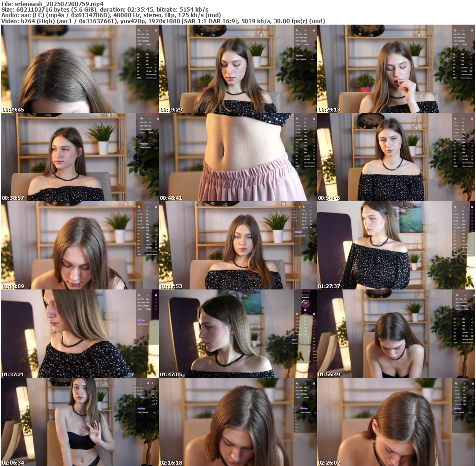Viewport: 476px width, 466px height.
Task: Click the thumbnail timestamped 02:16:18
Action: (x=238, y=422)
